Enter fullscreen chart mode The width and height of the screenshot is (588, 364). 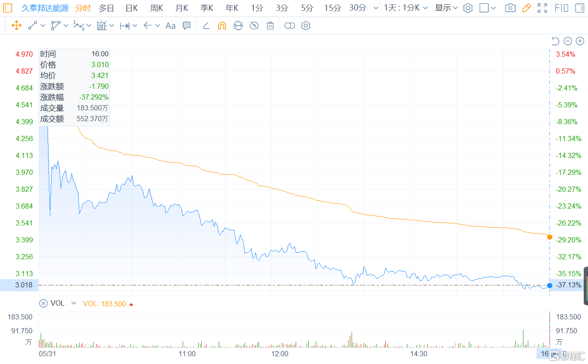542,8
